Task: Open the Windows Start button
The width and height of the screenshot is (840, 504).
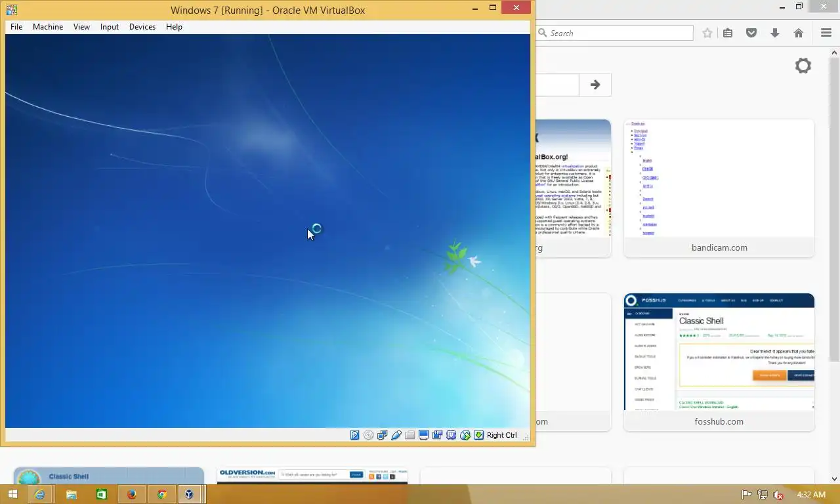Action: [12, 494]
